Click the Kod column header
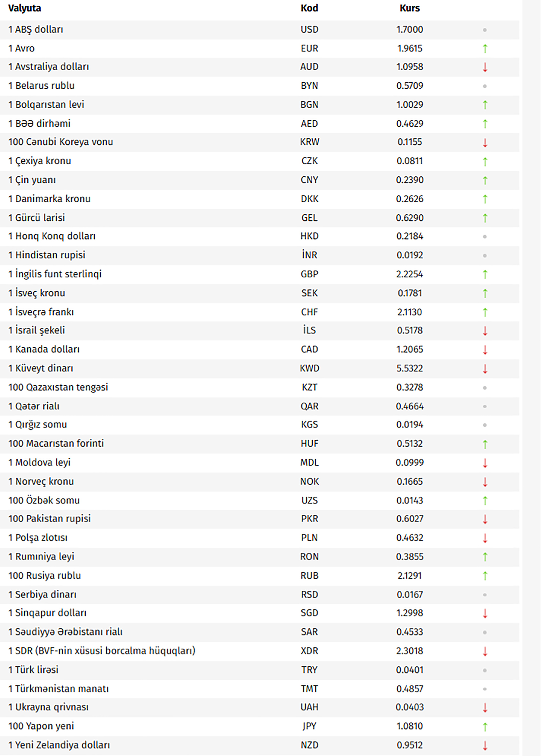Screen dimensions: 549x756 [x=309, y=8]
